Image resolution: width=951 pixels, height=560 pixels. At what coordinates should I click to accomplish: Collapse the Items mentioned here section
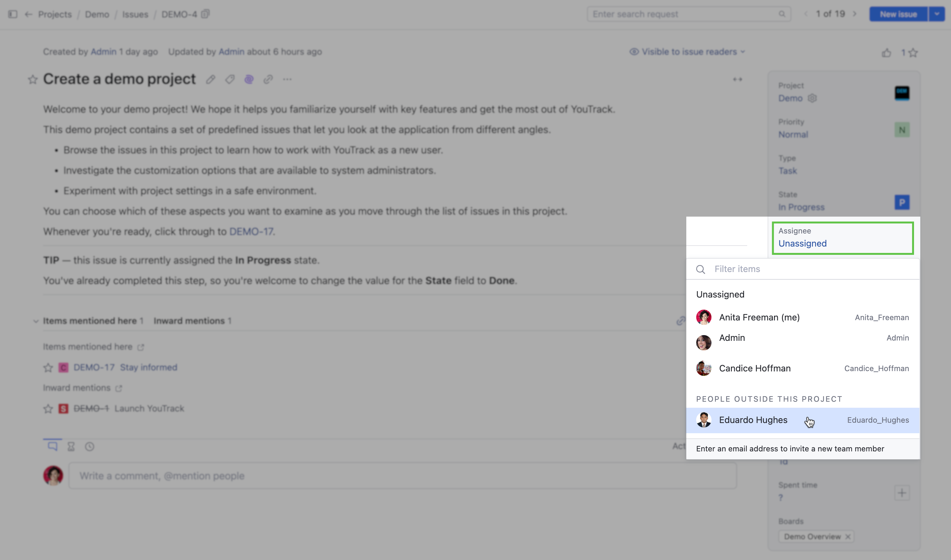click(36, 321)
